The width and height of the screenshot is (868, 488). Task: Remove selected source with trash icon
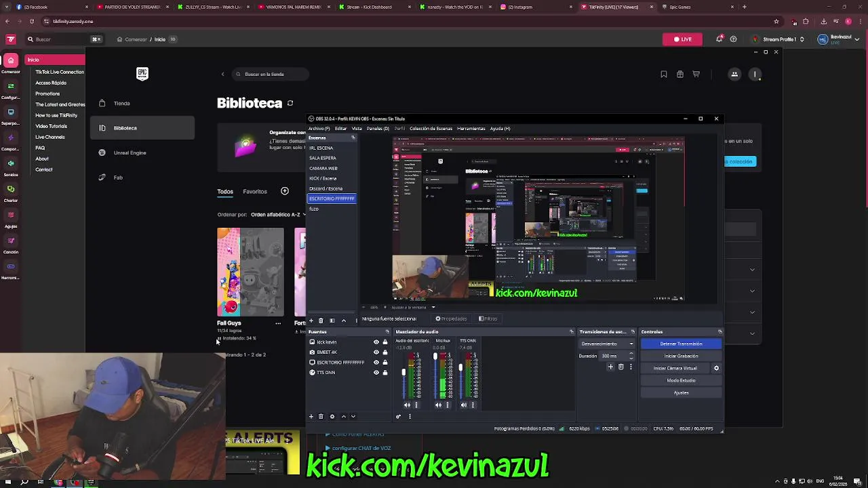(321, 417)
